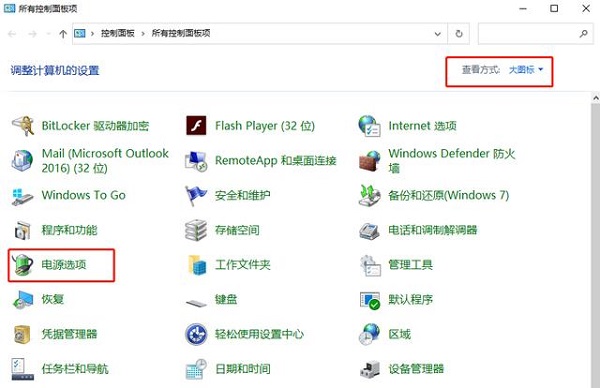Click the 设备管理器 icon
600x388 pixels.
370,369
